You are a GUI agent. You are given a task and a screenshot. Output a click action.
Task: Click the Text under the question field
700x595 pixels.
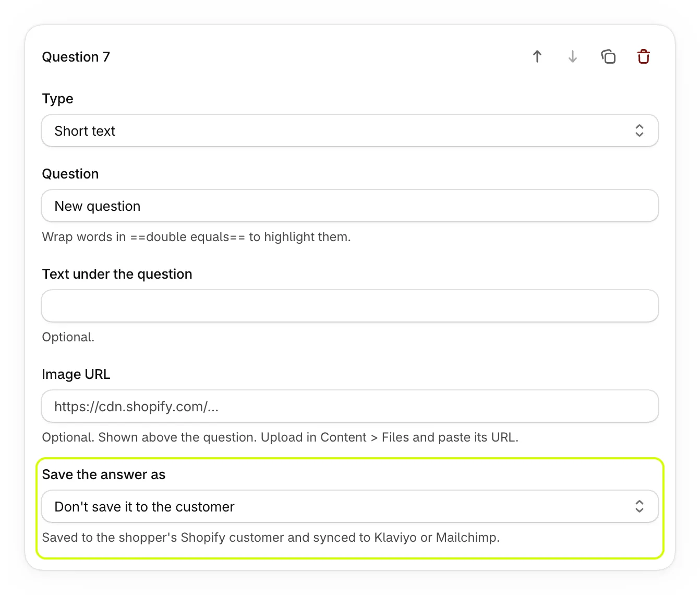350,306
